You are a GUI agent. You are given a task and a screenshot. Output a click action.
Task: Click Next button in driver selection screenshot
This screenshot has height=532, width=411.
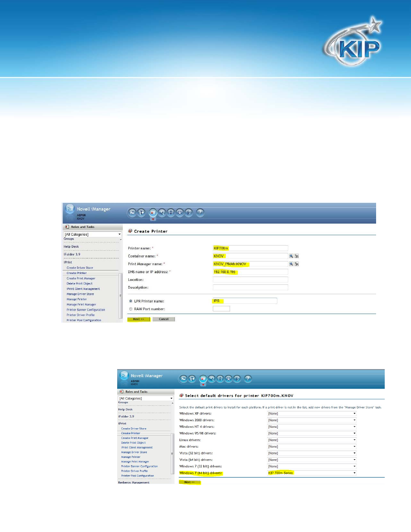190,482
